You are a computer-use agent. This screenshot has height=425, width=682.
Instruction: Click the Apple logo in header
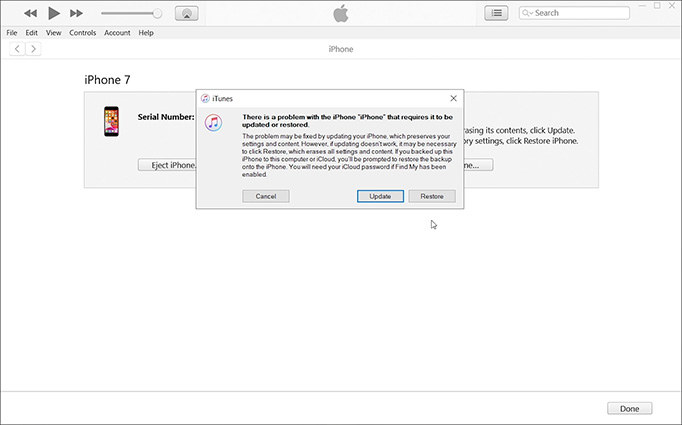pos(341,13)
